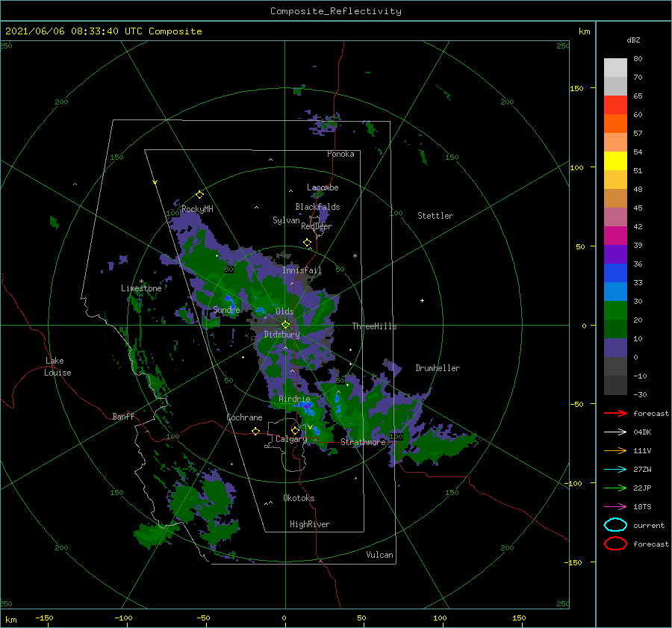Viewport: 672px width, 628px height.
Task: Click the Lacombe city label
Action: pos(323,187)
